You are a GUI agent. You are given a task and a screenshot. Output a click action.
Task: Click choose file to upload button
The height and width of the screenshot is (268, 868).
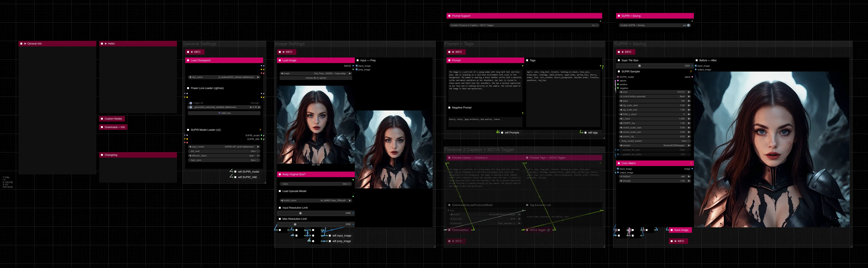316,78
